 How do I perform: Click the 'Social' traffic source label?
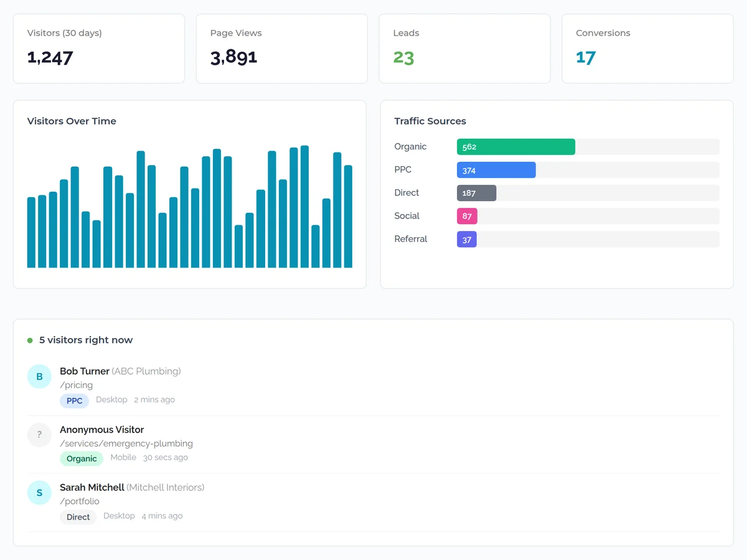point(406,216)
